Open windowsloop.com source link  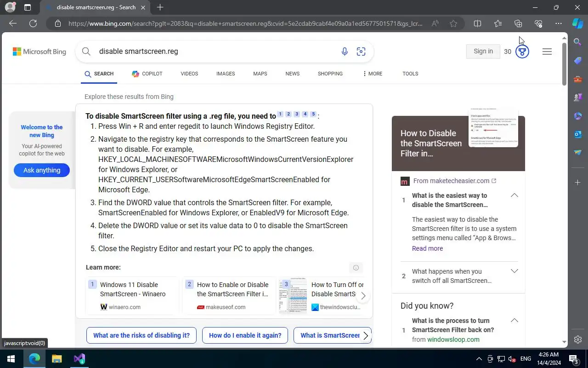pyautogui.click(x=453, y=339)
